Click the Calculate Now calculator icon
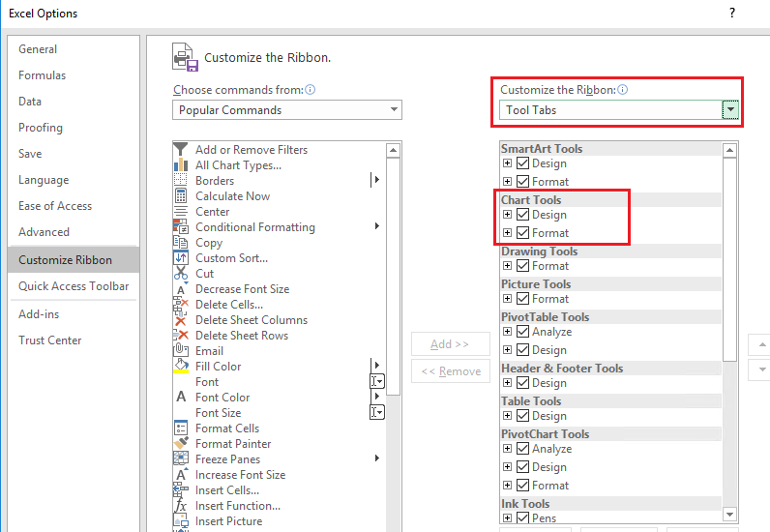770x532 pixels. [181, 196]
